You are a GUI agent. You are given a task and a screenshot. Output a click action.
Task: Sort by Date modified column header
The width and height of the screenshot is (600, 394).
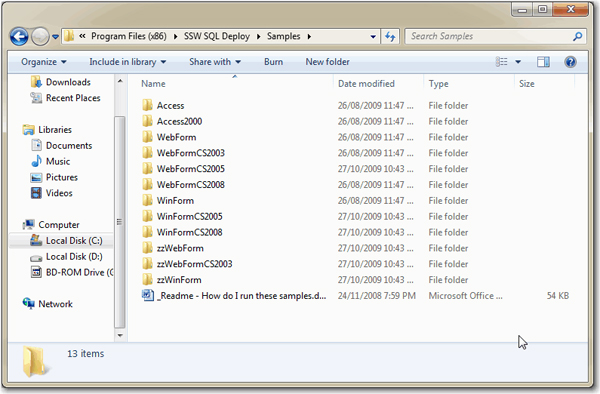[x=366, y=84]
